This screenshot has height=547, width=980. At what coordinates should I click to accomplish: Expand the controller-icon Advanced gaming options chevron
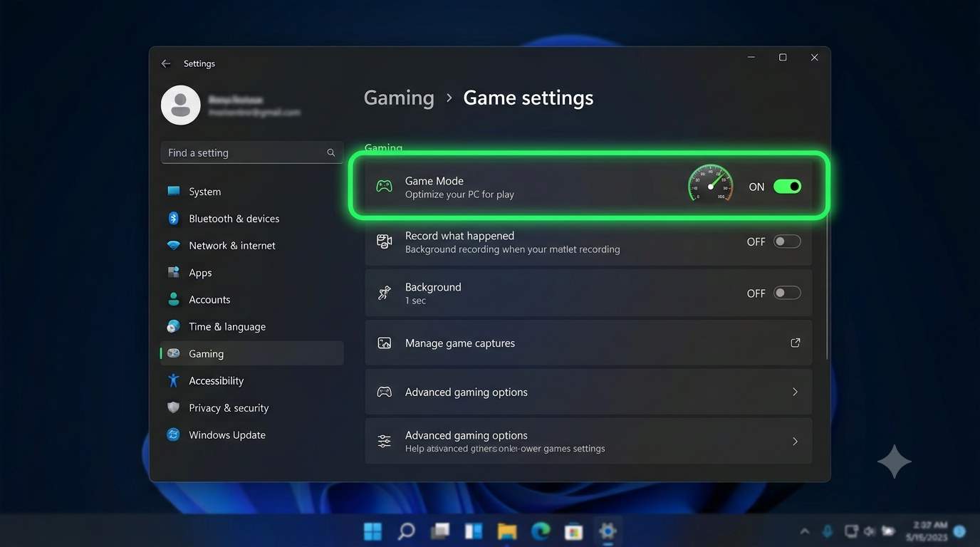(795, 392)
